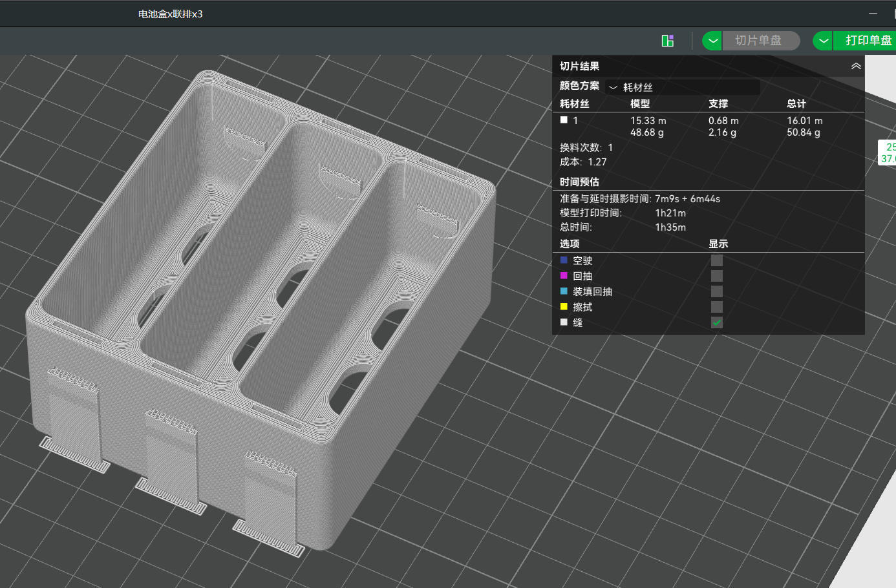896x588 pixels.
Task: Click the 擦拭 option label
Action: (582, 307)
